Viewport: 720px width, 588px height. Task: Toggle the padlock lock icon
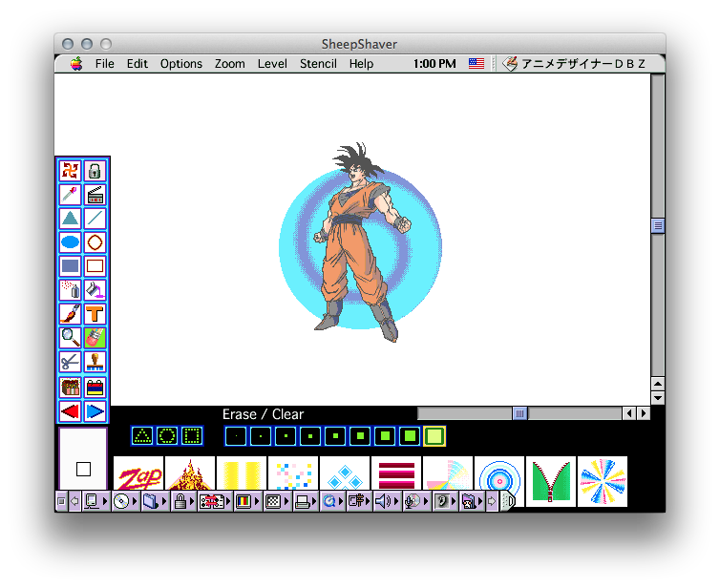(x=95, y=171)
